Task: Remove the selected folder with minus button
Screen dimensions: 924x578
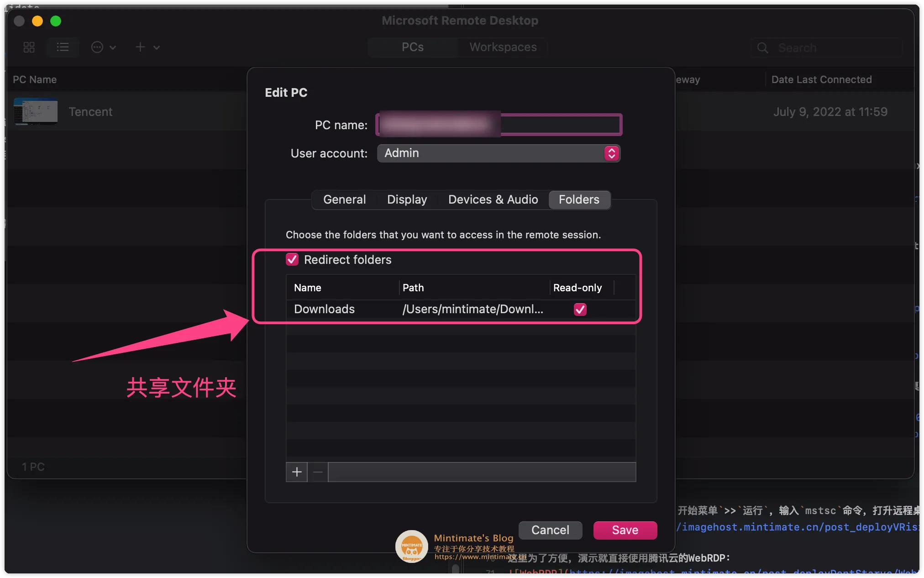Action: click(x=318, y=472)
